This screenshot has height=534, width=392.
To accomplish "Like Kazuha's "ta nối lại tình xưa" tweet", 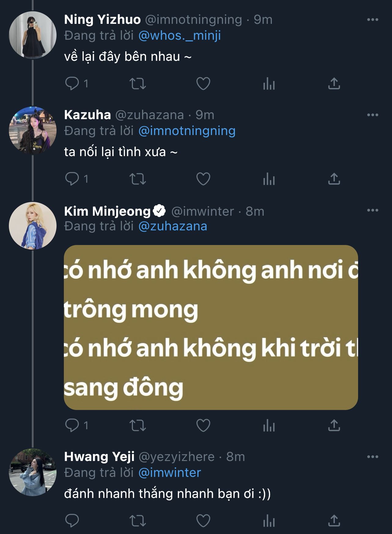I will click(x=203, y=179).
